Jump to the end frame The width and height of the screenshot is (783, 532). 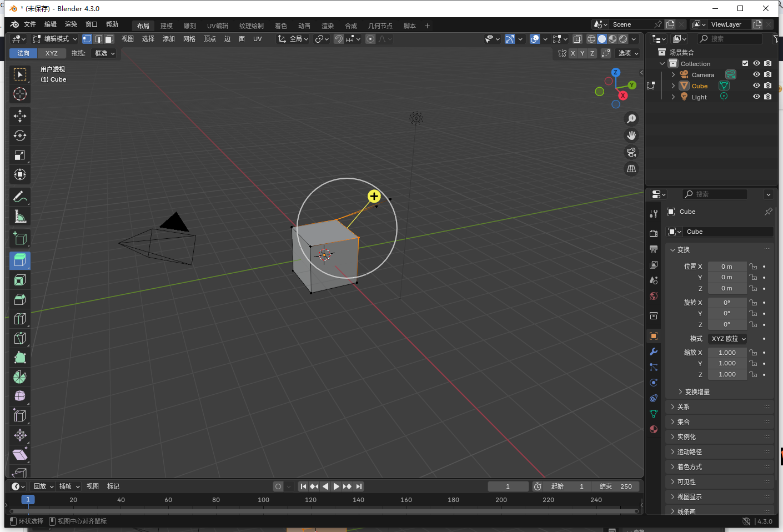[x=359, y=486]
